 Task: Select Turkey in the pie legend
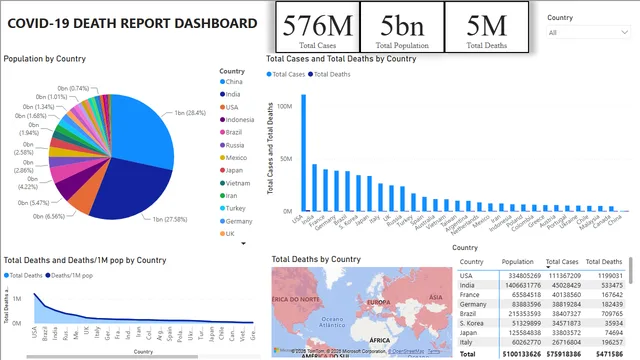coord(233,208)
